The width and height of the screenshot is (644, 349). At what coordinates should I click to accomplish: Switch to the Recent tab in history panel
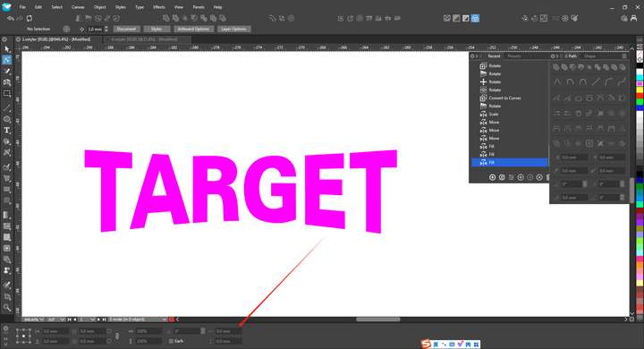pos(494,55)
